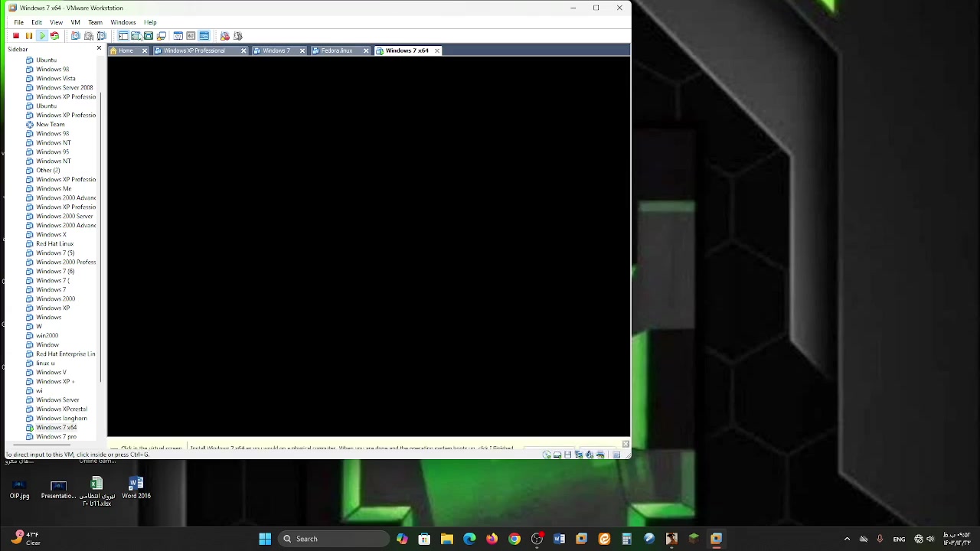980x551 pixels.
Task: Click the highlighted Console view toolbar icon
Action: 204,36
